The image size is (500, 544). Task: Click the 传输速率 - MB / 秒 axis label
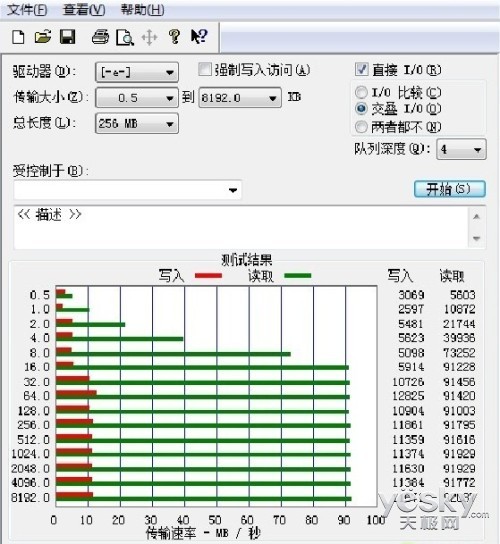click(x=203, y=533)
